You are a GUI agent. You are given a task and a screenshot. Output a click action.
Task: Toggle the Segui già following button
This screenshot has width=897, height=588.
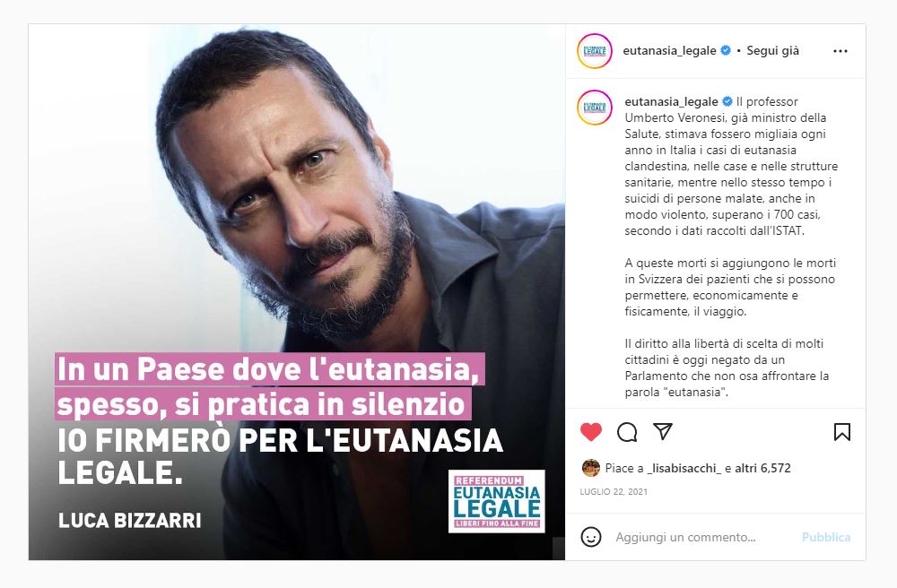[772, 51]
